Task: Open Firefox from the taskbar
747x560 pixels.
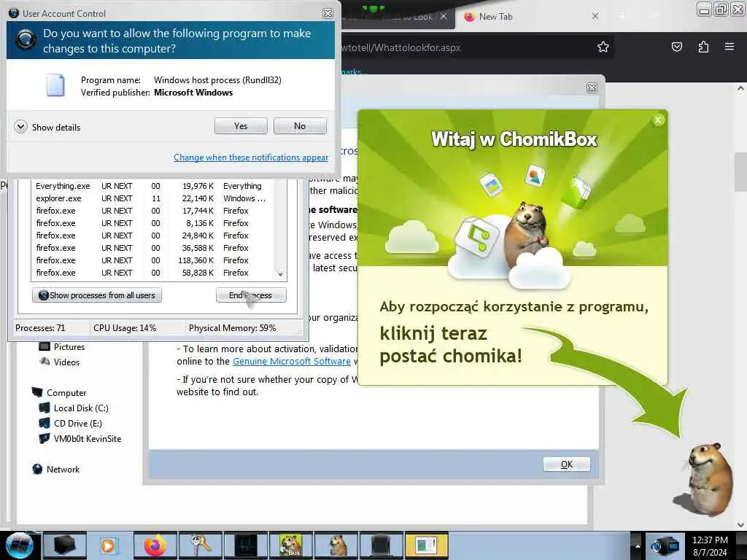Action: click(155, 545)
